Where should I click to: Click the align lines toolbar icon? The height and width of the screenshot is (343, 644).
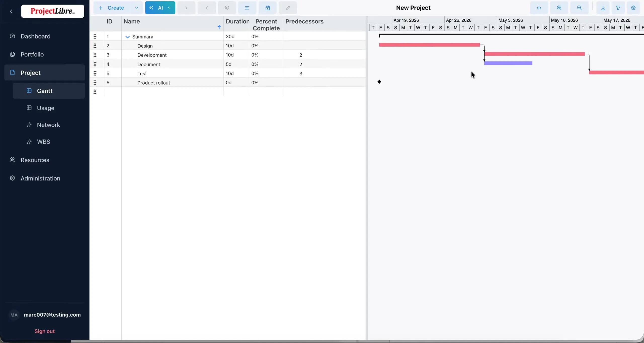coord(247,8)
